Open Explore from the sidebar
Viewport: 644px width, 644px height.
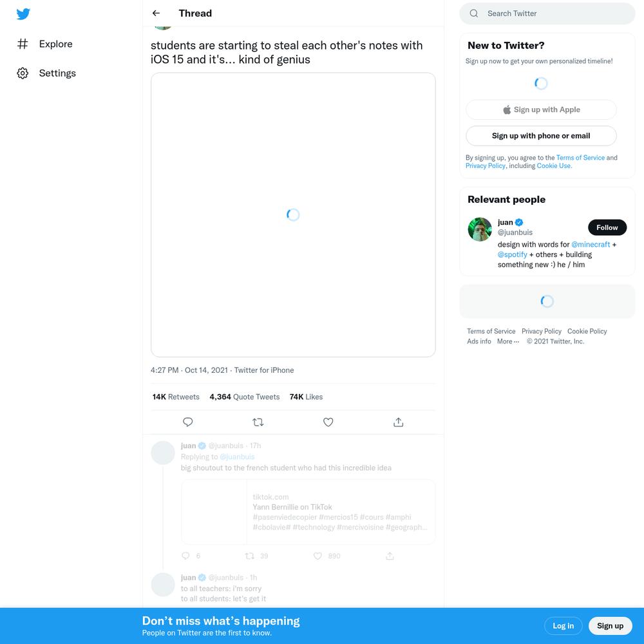(45, 44)
